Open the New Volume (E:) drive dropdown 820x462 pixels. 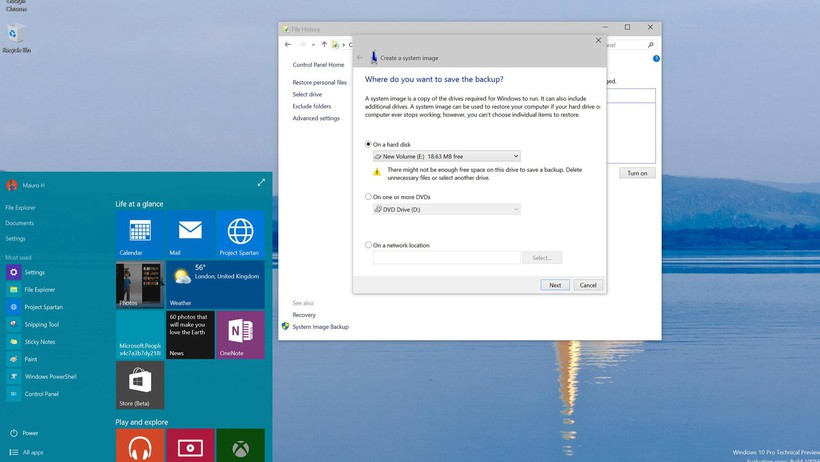pos(447,156)
